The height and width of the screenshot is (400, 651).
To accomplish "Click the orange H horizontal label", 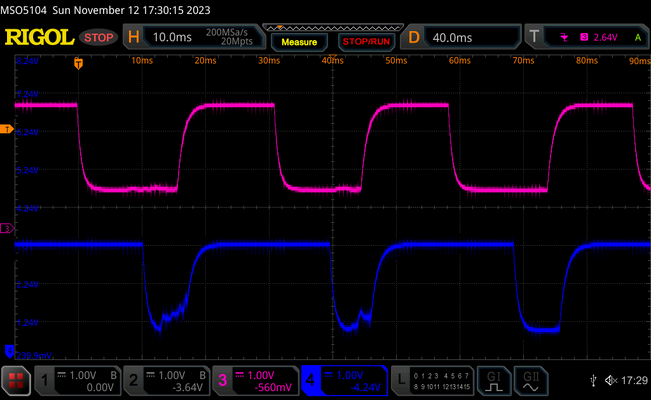I will pyautogui.click(x=134, y=37).
